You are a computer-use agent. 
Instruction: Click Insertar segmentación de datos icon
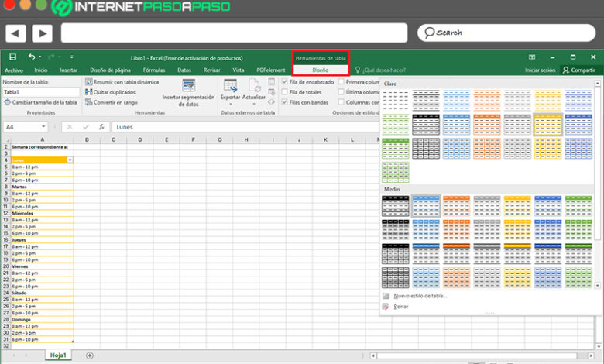pos(188,85)
